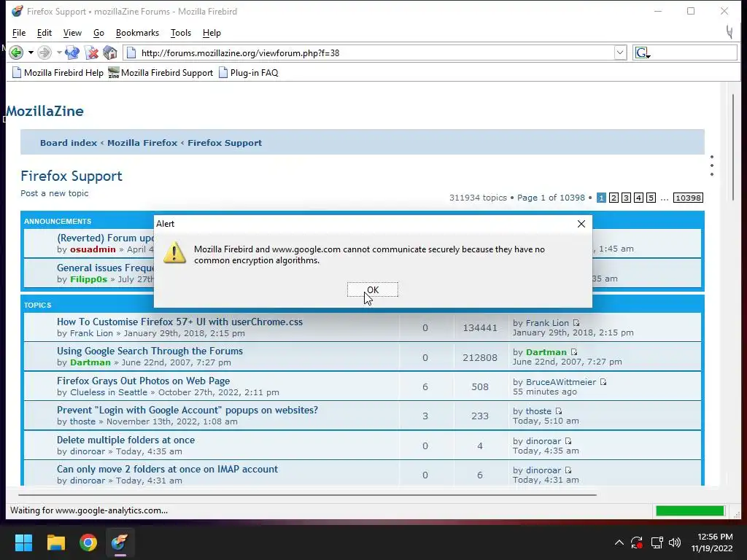This screenshot has height=560, width=747.
Task: Open the clock showing 12:56 PM
Action: click(712, 542)
